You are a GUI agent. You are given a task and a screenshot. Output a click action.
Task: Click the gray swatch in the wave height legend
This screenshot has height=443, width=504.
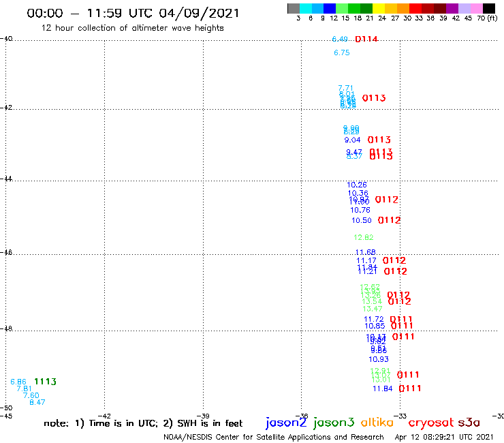[x=294, y=8]
